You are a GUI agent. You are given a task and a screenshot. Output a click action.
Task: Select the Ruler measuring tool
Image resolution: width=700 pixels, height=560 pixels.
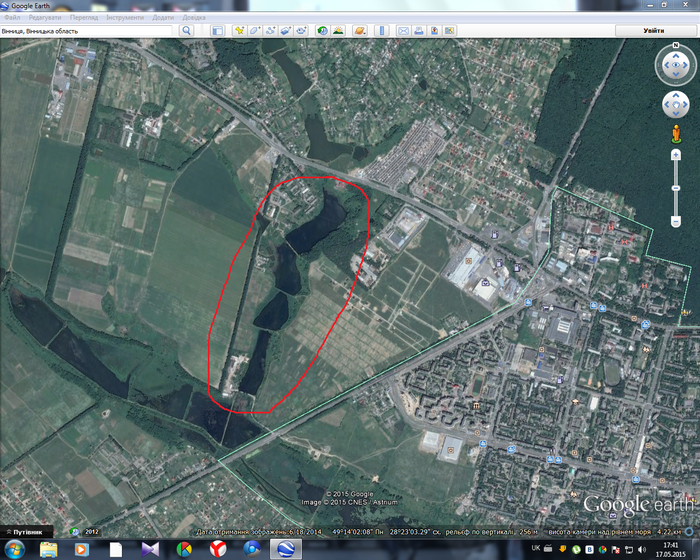(x=382, y=30)
